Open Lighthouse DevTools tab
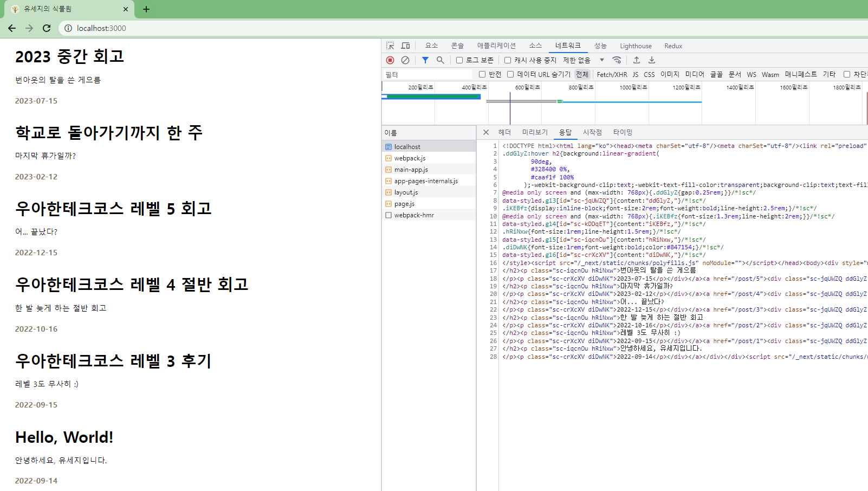Screen dimensions: 868x491 point(636,46)
